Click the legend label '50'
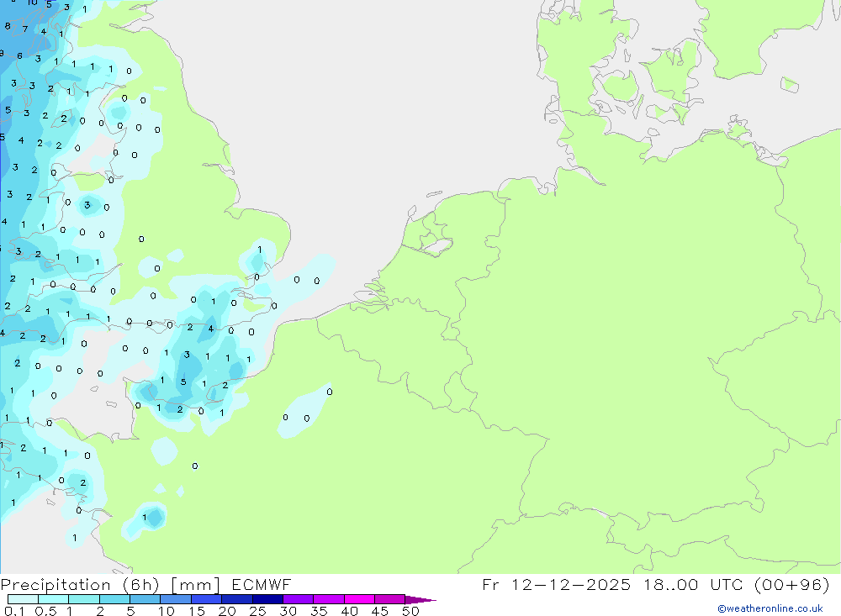 click(x=410, y=611)
